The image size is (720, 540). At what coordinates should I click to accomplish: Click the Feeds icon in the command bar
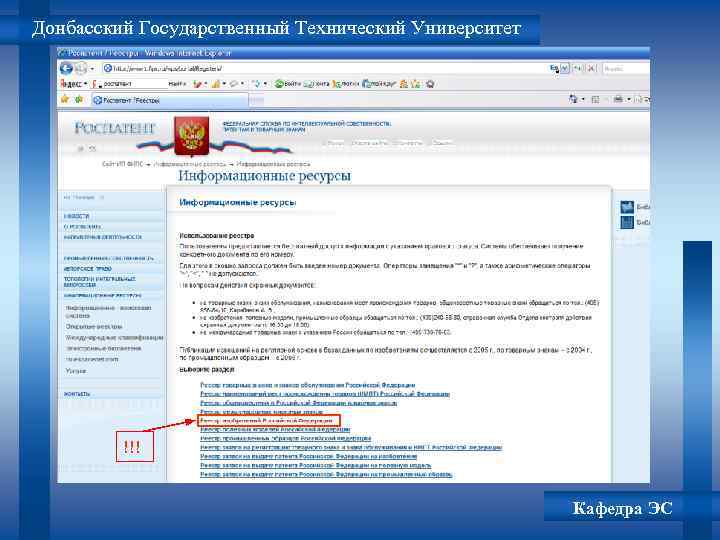point(596,99)
